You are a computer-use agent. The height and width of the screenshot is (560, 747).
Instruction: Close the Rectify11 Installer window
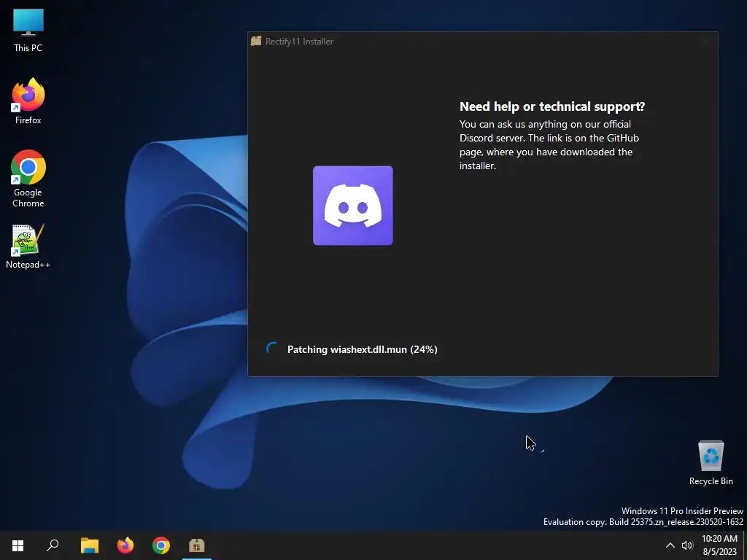pos(706,42)
